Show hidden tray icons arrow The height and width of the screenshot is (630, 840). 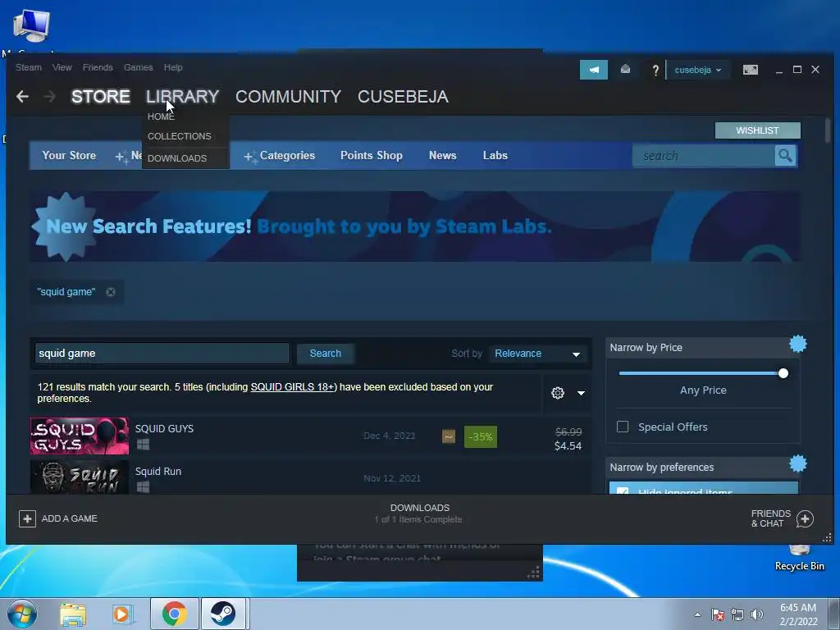(697, 614)
